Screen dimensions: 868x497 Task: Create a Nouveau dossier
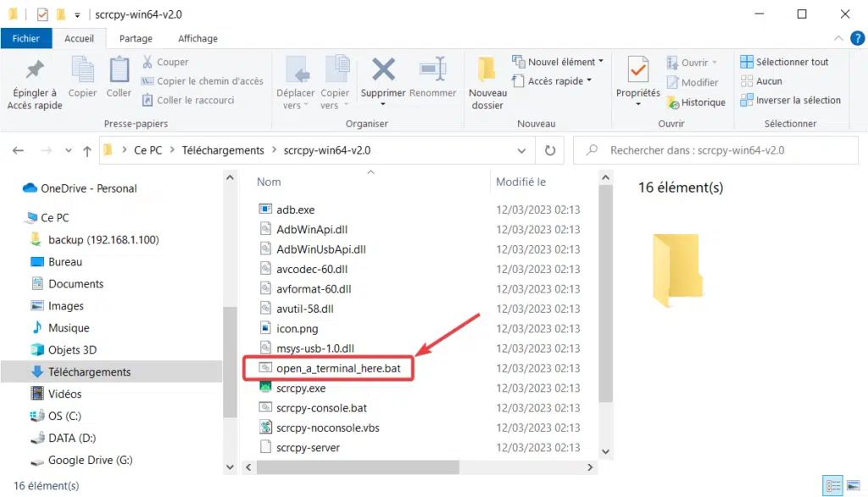coord(487,83)
